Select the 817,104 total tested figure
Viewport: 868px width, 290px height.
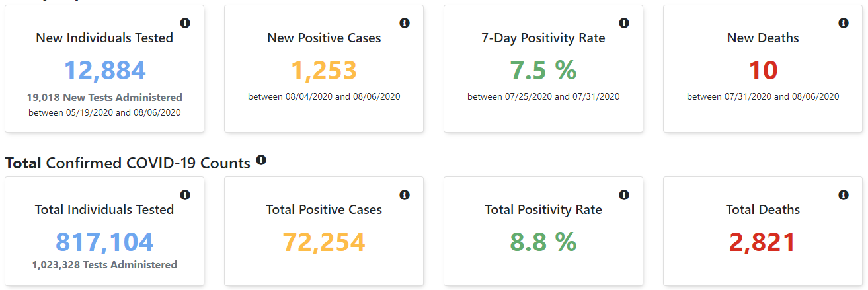[104, 242]
